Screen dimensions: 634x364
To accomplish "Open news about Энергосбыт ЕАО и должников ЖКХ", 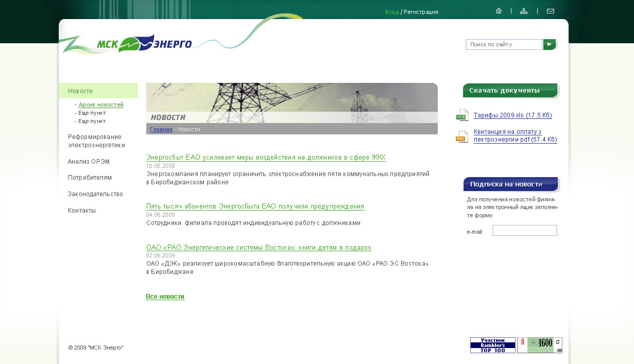I will [266, 158].
